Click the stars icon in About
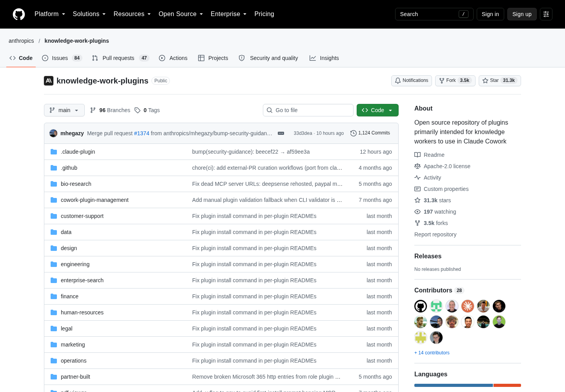Screen dimensions: 565x392 pyautogui.click(x=417, y=200)
